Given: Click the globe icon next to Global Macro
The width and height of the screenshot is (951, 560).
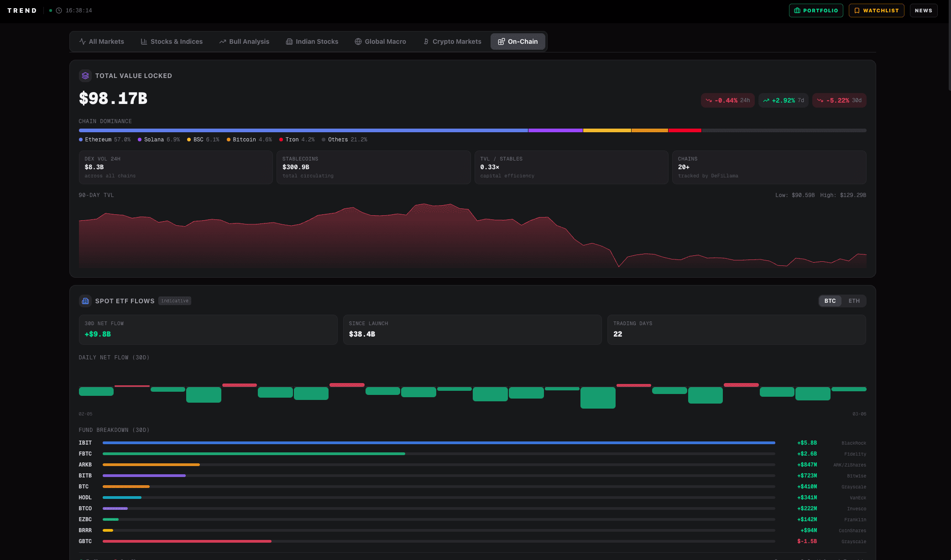Looking at the screenshot, I should click(x=357, y=41).
